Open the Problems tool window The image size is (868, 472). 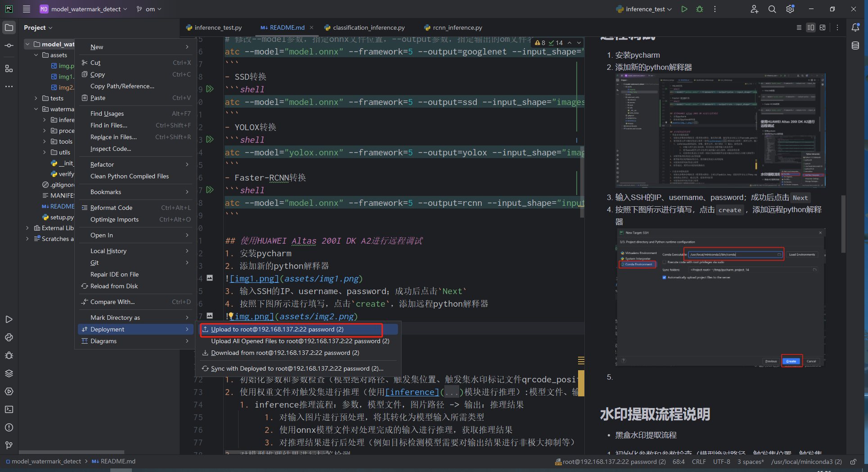(x=9, y=427)
